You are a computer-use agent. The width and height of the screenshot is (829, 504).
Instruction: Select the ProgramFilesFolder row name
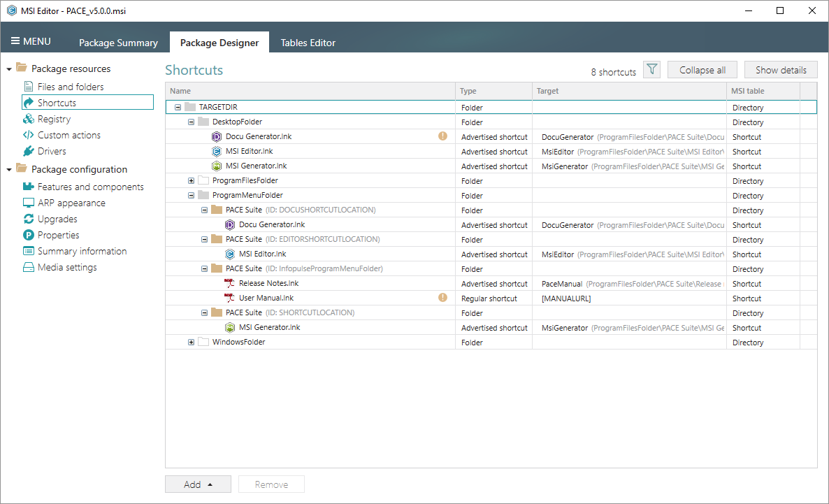point(245,181)
